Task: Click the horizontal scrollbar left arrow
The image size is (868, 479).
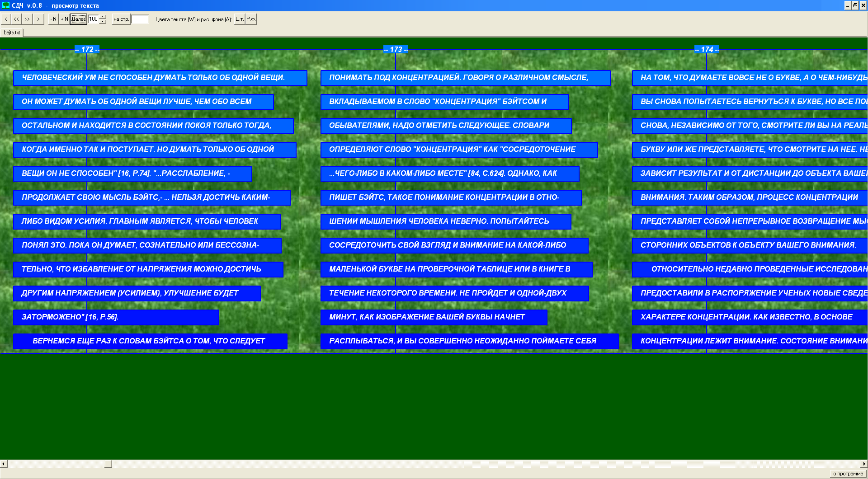Action: (4, 464)
